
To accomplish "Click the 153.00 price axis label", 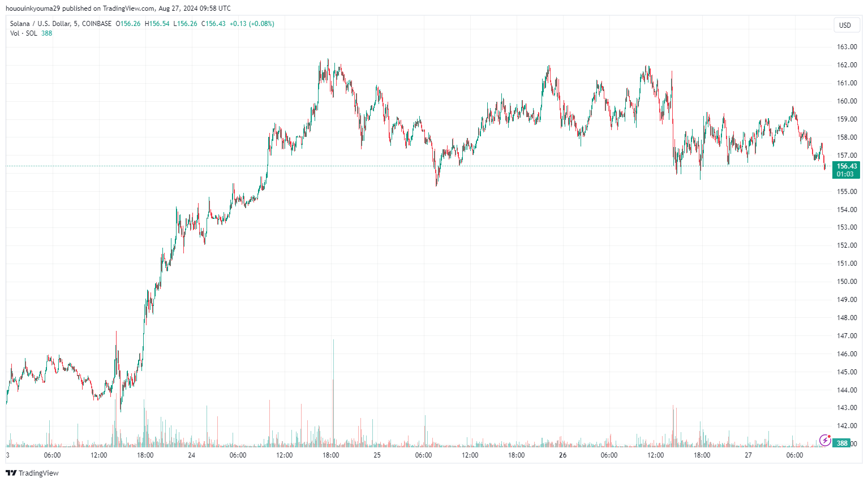I will pos(846,227).
